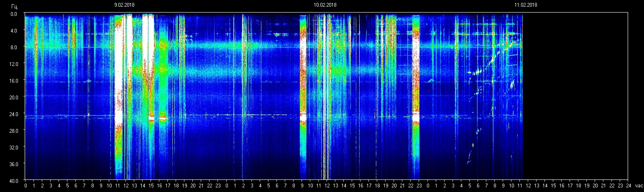
Task: Click the 10.02.2018 date label
Action: pos(325,5)
